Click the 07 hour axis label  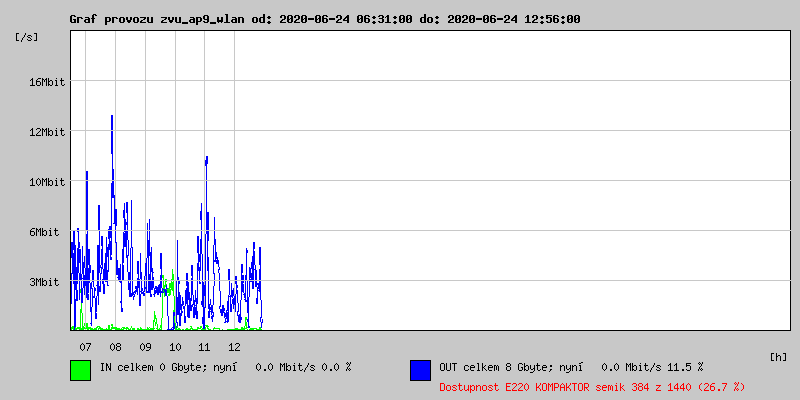point(85,347)
